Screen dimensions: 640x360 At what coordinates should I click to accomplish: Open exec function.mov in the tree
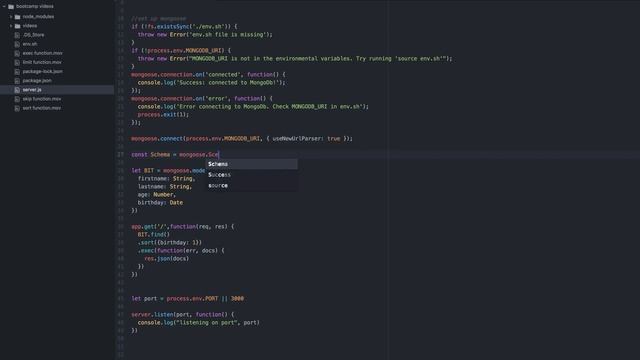(42, 53)
